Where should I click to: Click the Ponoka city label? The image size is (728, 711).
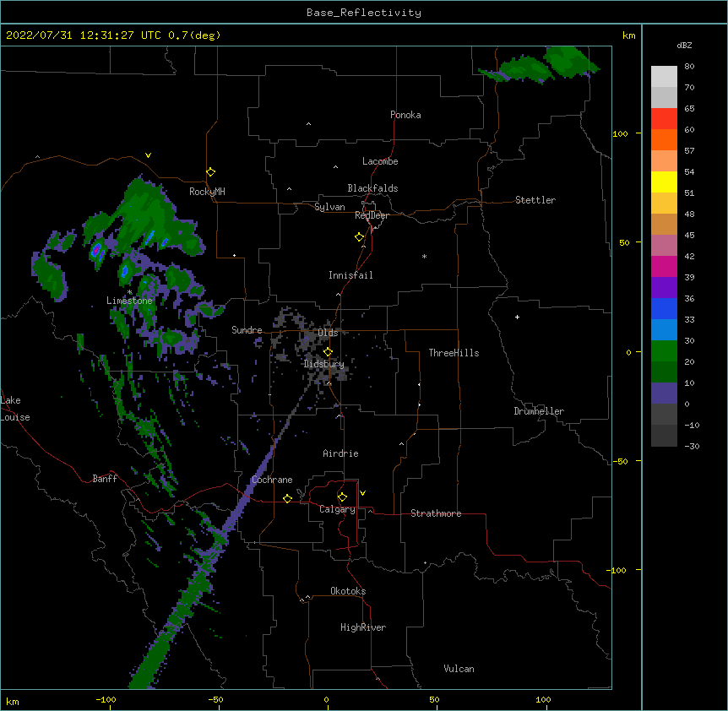(405, 115)
